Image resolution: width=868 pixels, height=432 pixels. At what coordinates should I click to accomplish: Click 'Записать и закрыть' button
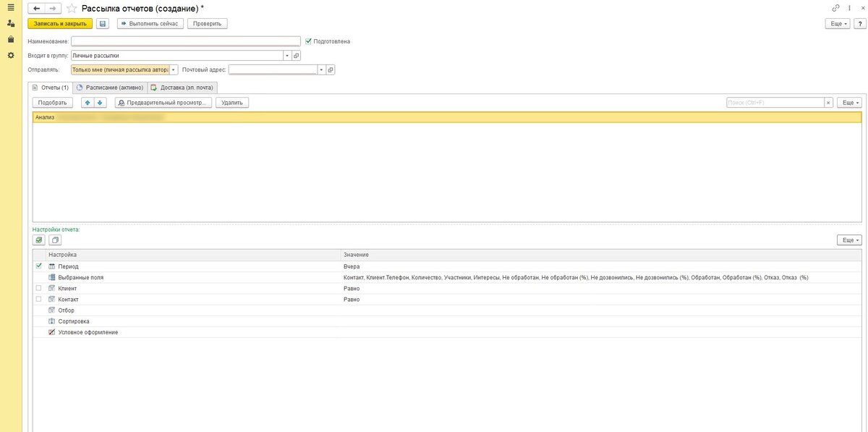click(60, 24)
